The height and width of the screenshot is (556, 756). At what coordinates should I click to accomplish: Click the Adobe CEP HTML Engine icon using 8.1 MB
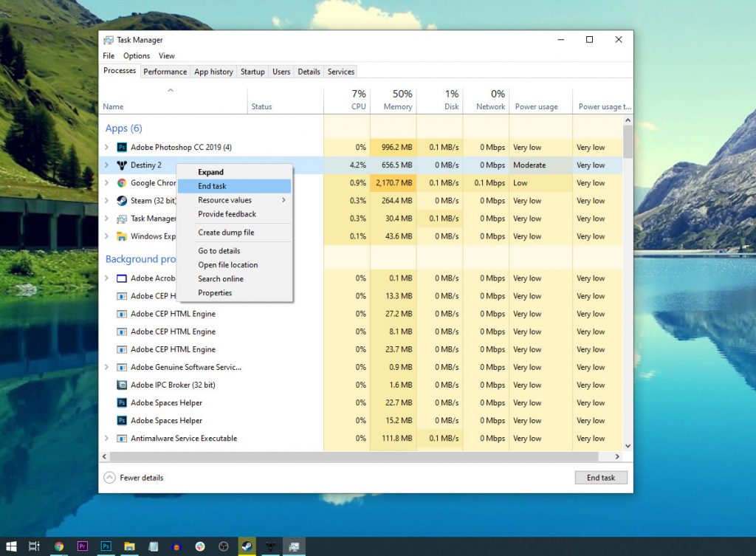point(122,332)
